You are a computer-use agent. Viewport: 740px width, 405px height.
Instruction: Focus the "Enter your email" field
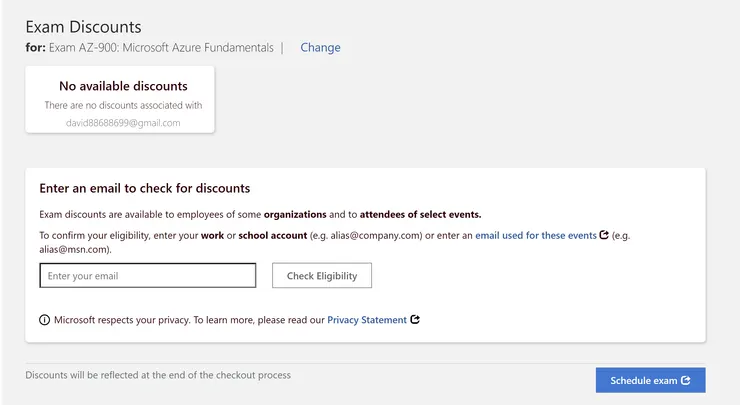[148, 275]
